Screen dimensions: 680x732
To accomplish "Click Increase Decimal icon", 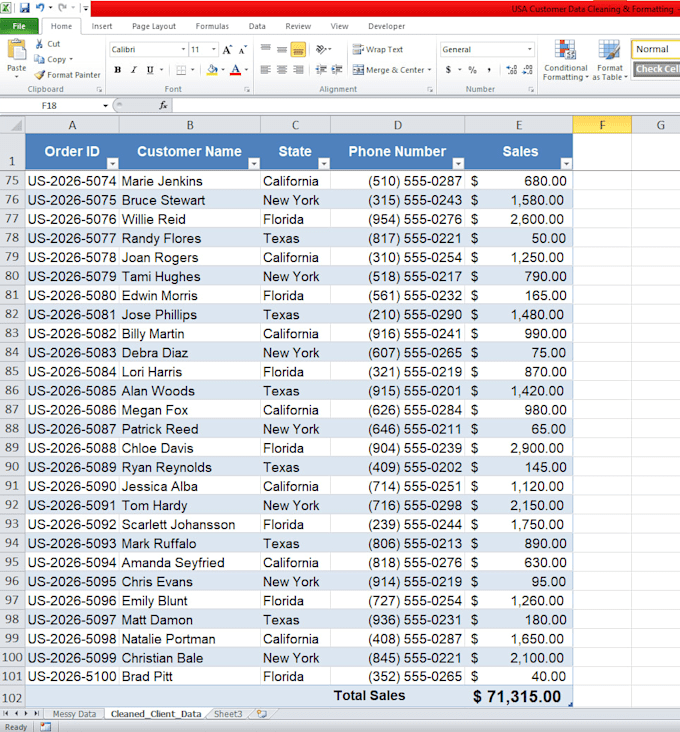I will [512, 70].
